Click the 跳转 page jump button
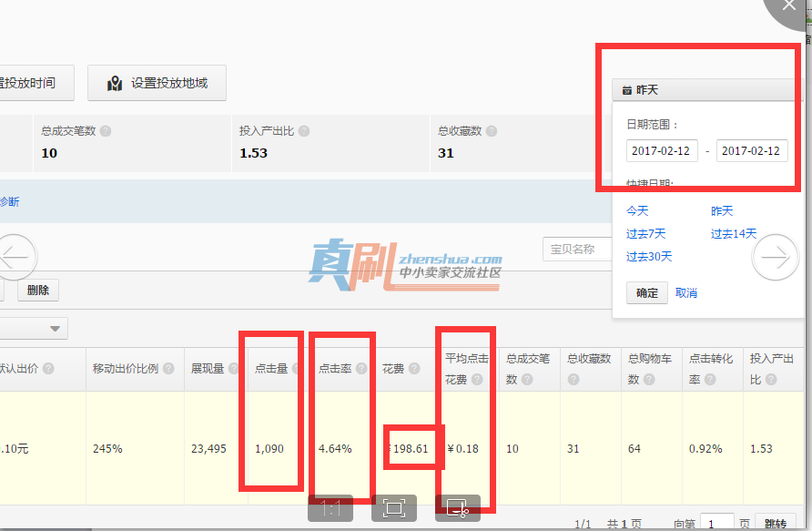The width and height of the screenshot is (812, 531). point(776,523)
